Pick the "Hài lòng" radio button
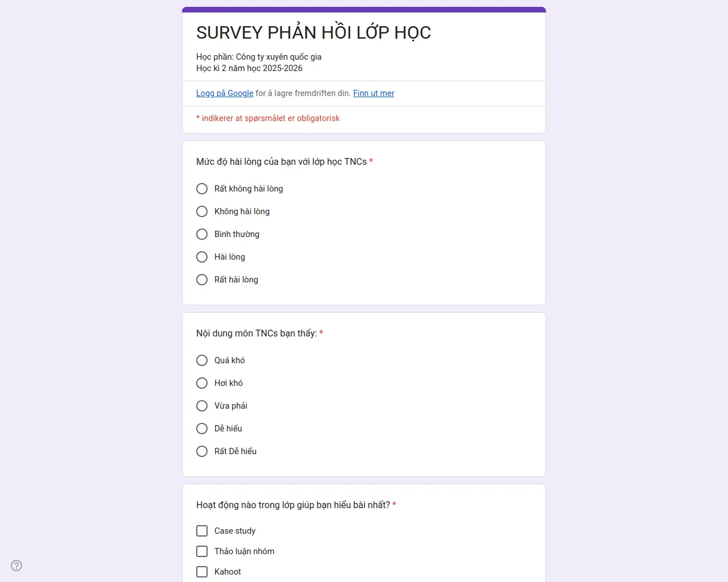Viewport: 728px width, 582px height. [x=202, y=257]
